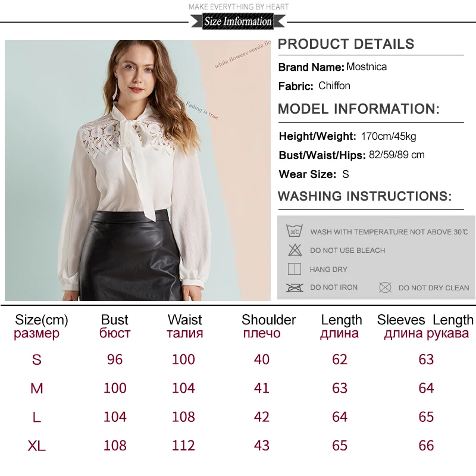The width and height of the screenshot is (476, 476).
Task: Click the do not dry clean circle icon
Action: pos(385,287)
